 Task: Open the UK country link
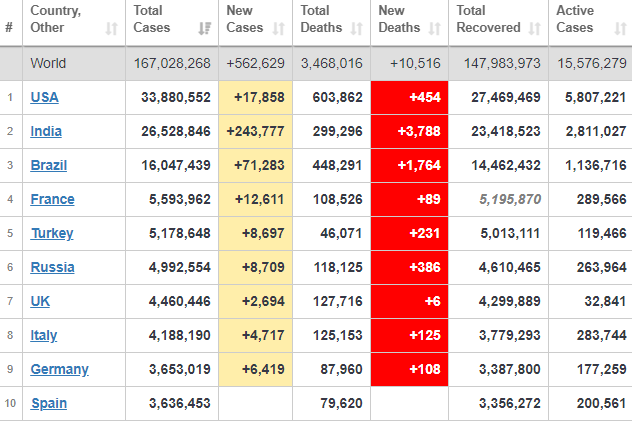[x=40, y=301]
